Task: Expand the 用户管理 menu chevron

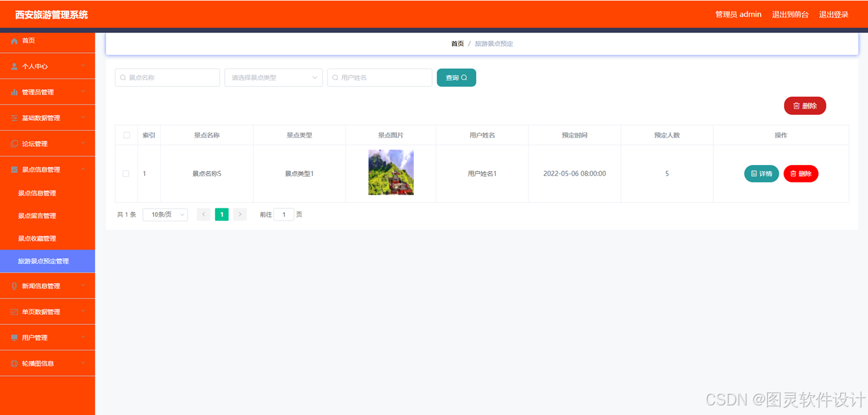Action: (x=83, y=338)
